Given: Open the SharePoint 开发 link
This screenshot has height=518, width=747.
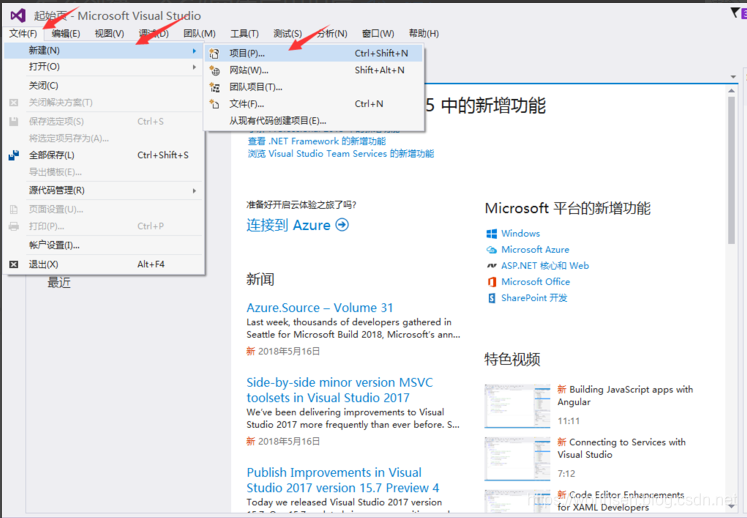Looking at the screenshot, I should pos(534,298).
